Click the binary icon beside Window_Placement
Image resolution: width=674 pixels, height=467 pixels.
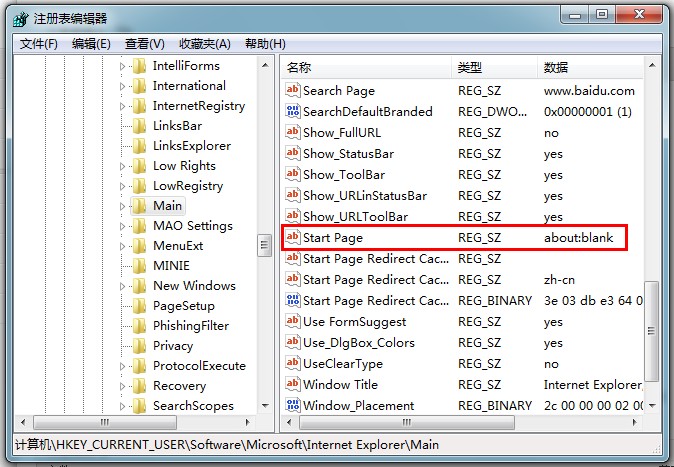pyautogui.click(x=293, y=405)
